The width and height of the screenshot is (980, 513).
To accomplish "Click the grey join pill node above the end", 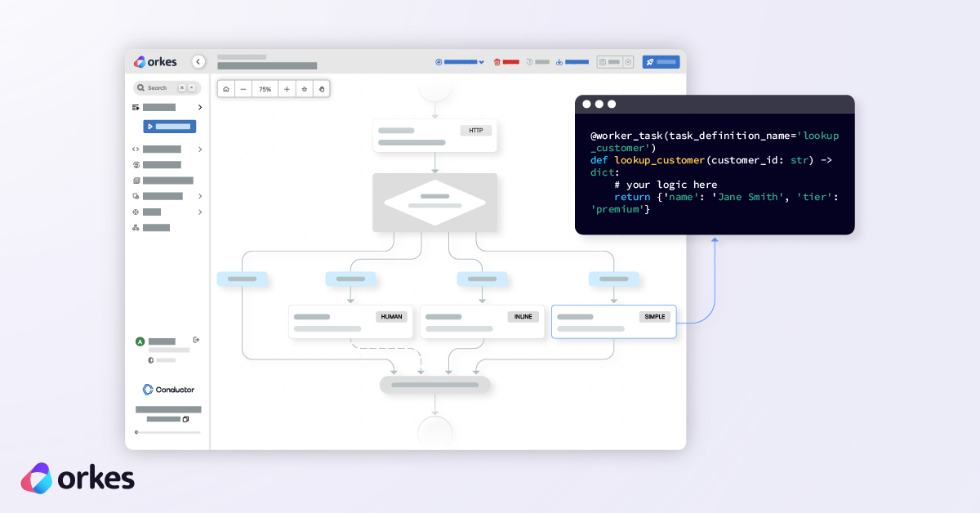I will coord(434,385).
